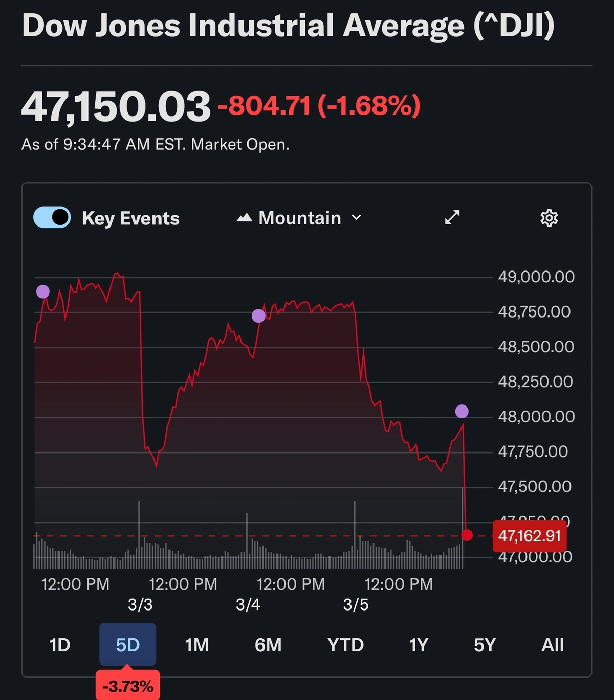Click the 47,162.91 price label
614x700 pixels.
click(x=530, y=536)
